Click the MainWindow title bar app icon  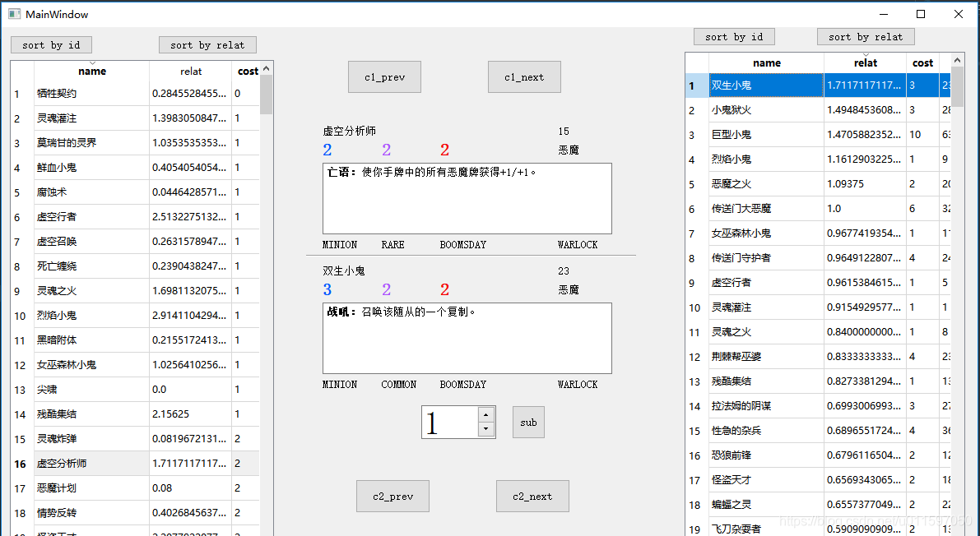tap(14, 14)
